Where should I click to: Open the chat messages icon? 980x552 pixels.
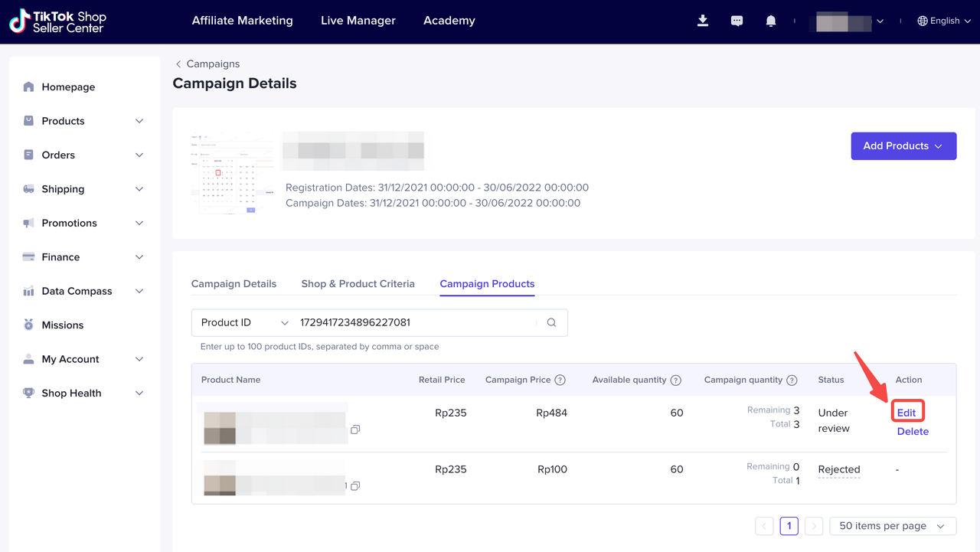click(x=737, y=21)
